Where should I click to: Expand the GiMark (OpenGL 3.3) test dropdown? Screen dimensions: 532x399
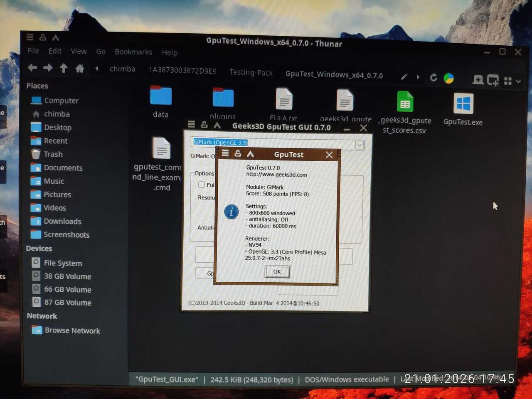[x=359, y=145]
